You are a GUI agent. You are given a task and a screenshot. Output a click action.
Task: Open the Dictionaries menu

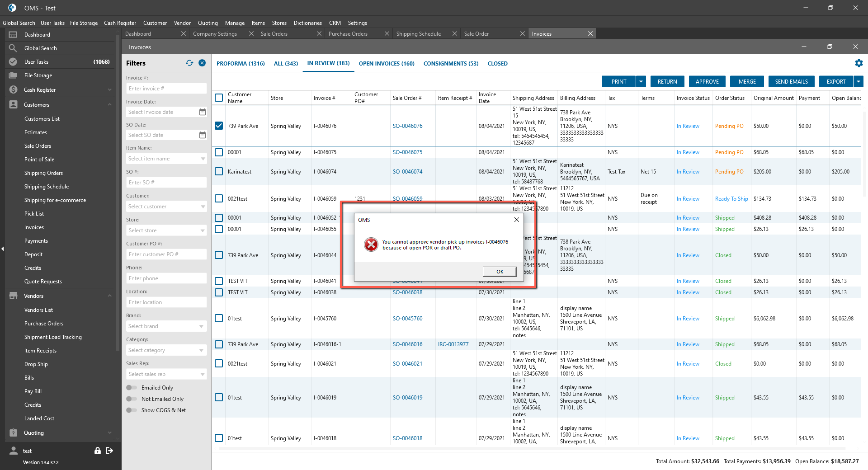307,23
